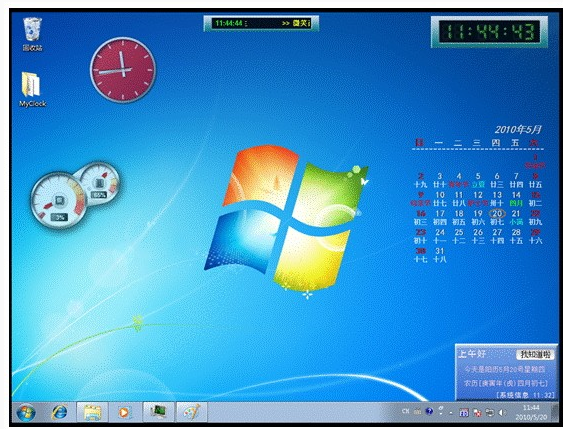Select the MyClock folder on the desktop

[32, 89]
